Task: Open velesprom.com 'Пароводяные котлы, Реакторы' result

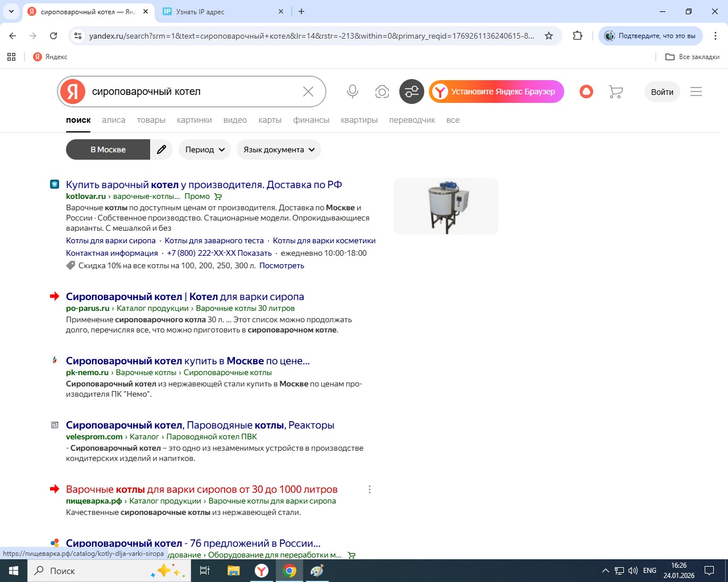Action: click(200, 425)
